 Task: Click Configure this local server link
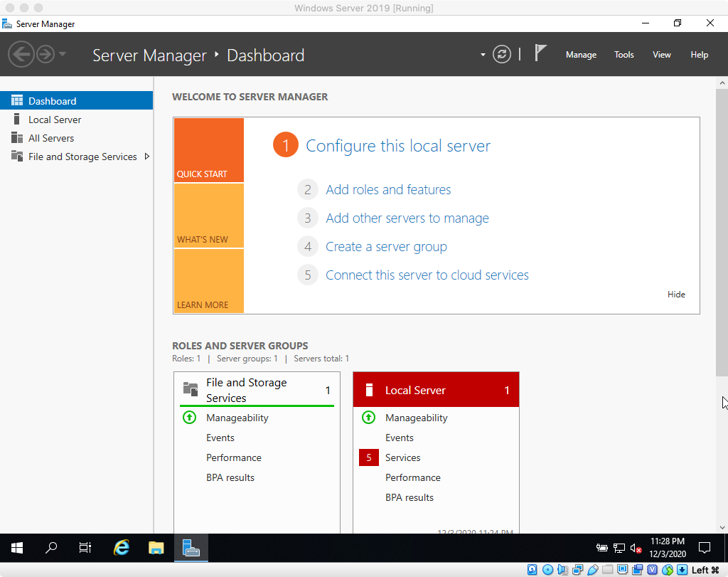click(398, 146)
